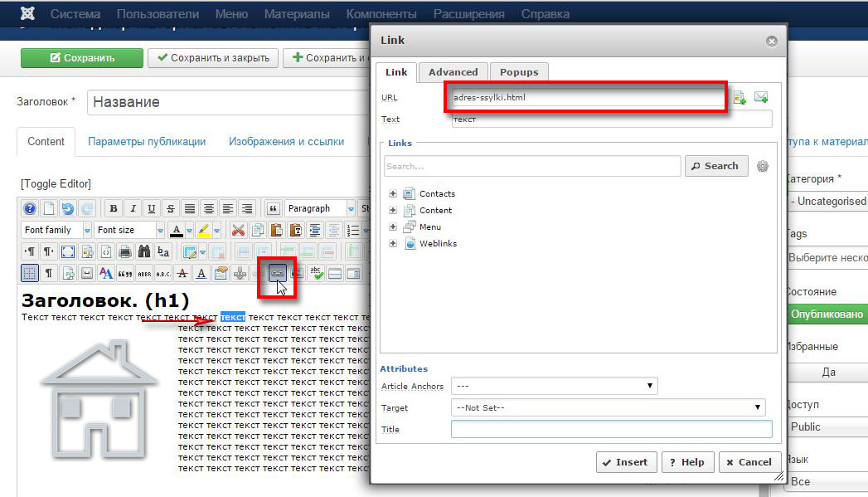Expand the Contacts tree node

point(393,193)
